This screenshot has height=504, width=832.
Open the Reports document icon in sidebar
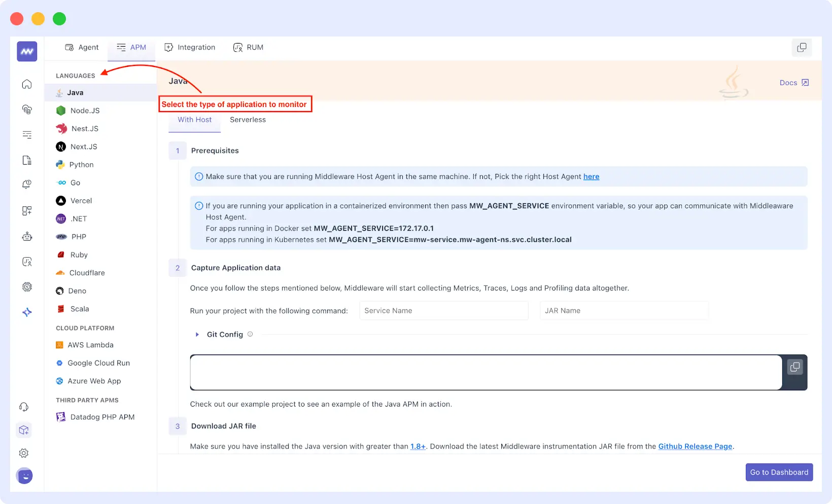pyautogui.click(x=26, y=160)
